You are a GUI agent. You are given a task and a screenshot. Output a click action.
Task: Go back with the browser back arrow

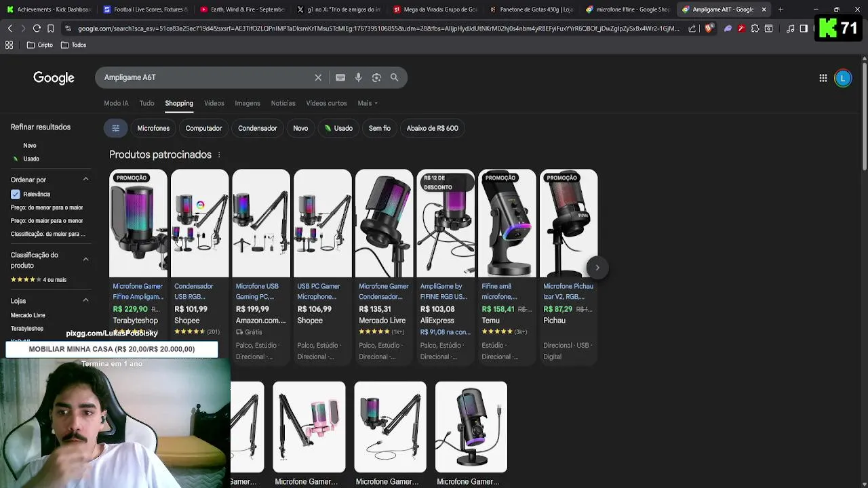pos(9,28)
